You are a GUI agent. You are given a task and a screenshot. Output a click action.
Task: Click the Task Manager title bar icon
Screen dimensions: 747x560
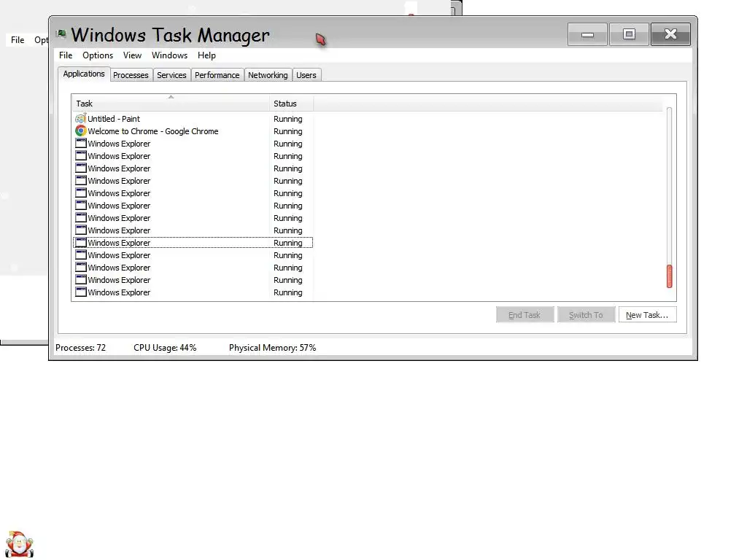coord(61,34)
